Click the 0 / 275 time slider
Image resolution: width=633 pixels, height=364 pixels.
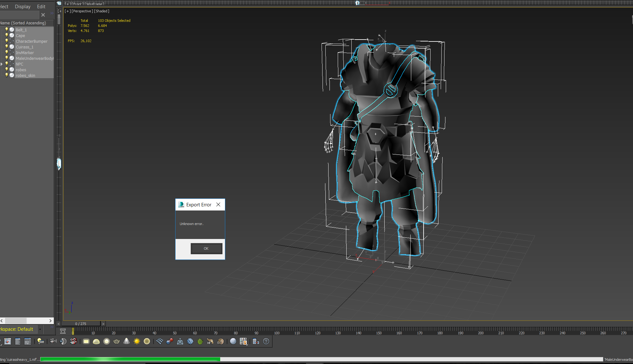81,323
